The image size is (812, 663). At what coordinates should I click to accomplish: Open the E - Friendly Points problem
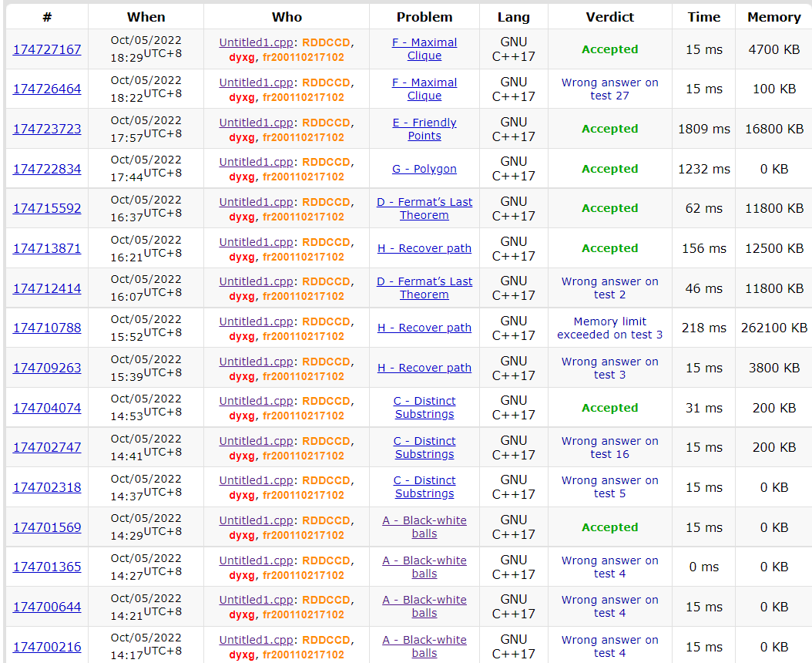tap(424, 129)
